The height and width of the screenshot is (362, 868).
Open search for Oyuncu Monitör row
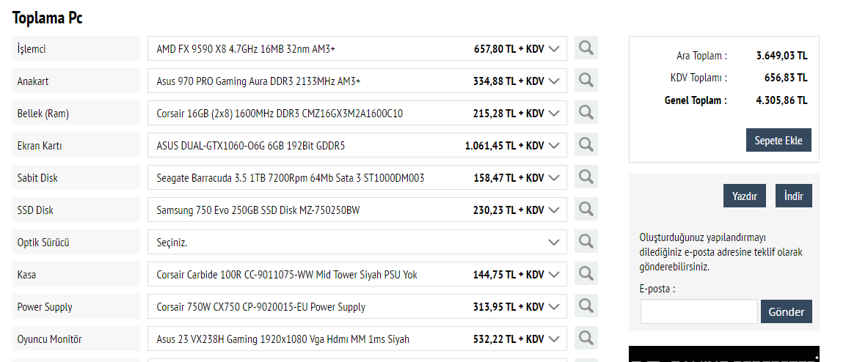tap(586, 339)
